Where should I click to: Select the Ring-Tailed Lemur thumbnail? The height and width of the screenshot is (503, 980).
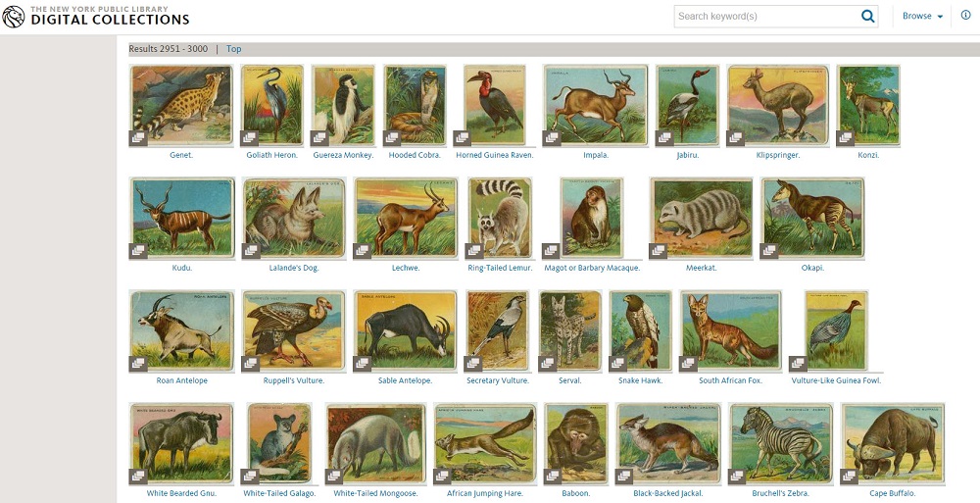coord(500,218)
